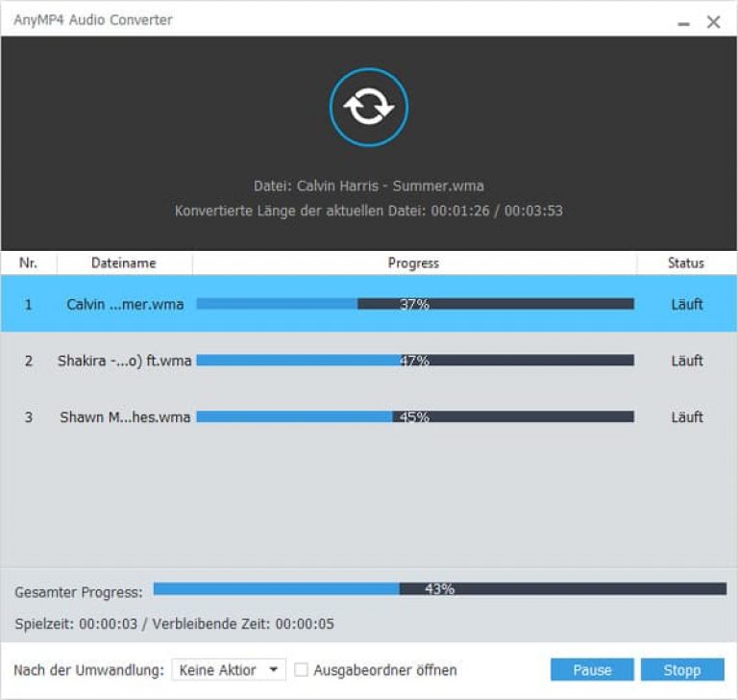Viewport: 738px width, 700px height.
Task: Select the Shakira -...o) ft.wma row
Action: coord(124,361)
